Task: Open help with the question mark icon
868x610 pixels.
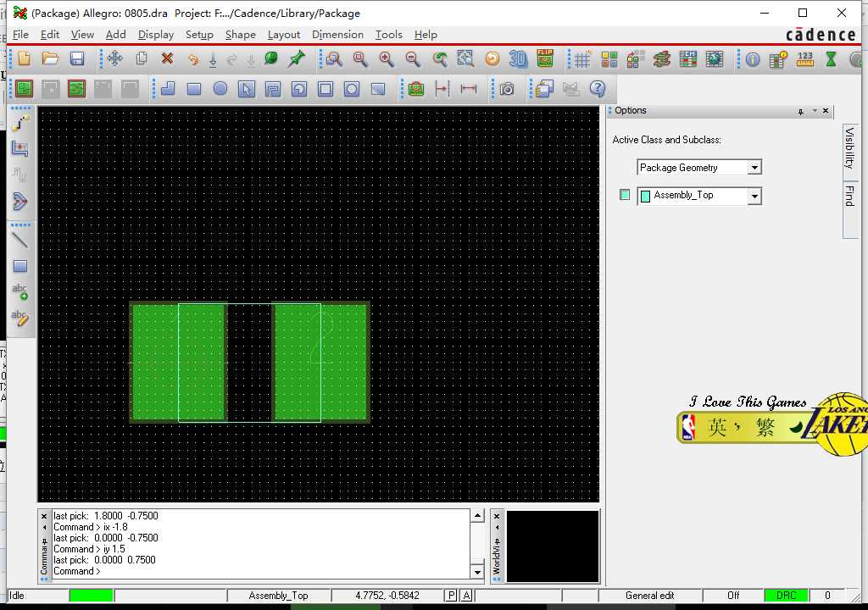Action: coord(598,89)
